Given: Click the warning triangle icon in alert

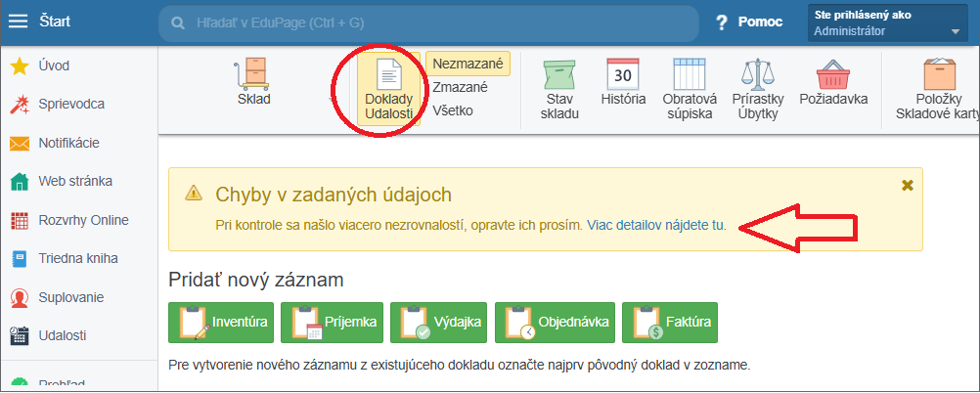Looking at the screenshot, I should click(194, 193).
